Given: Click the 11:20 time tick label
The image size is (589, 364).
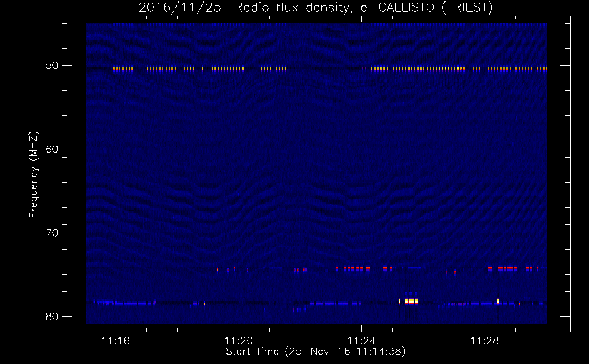Looking at the screenshot, I should [x=239, y=341].
